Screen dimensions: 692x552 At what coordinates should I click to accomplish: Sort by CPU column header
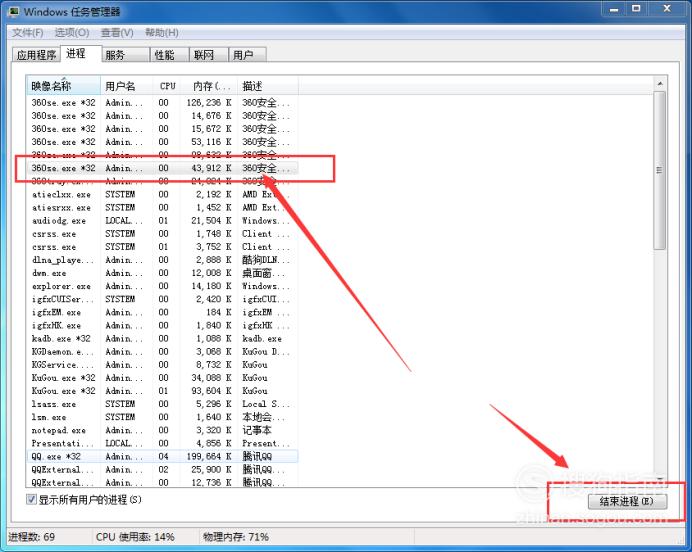click(166, 86)
